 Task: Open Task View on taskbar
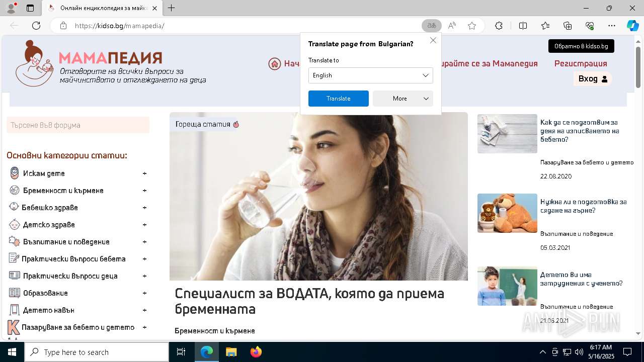click(x=181, y=352)
